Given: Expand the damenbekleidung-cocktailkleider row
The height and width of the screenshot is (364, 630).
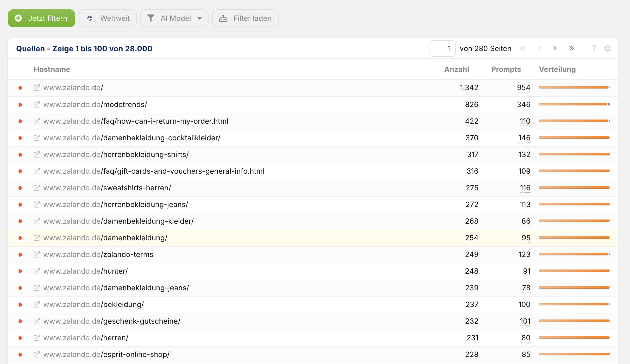Looking at the screenshot, I should [x=20, y=138].
